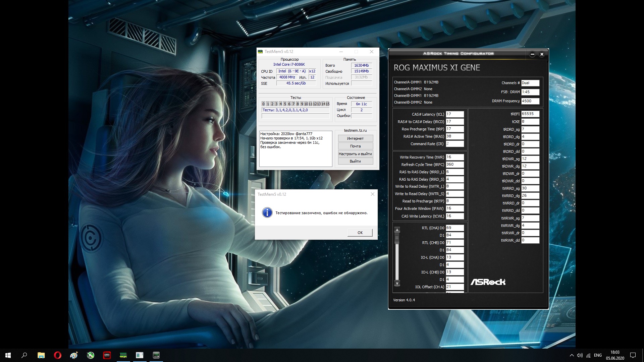Show hidden tray icons with the chevron

pos(572,355)
